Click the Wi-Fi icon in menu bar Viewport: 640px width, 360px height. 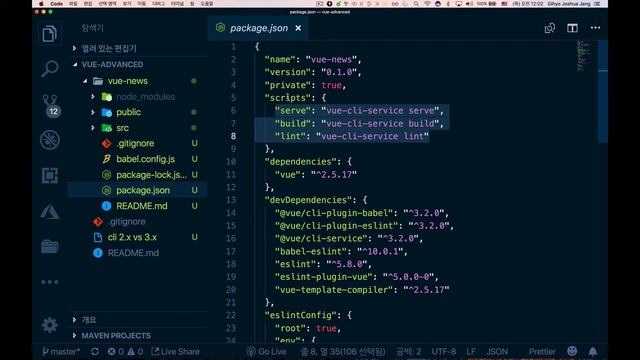(x=427, y=4)
